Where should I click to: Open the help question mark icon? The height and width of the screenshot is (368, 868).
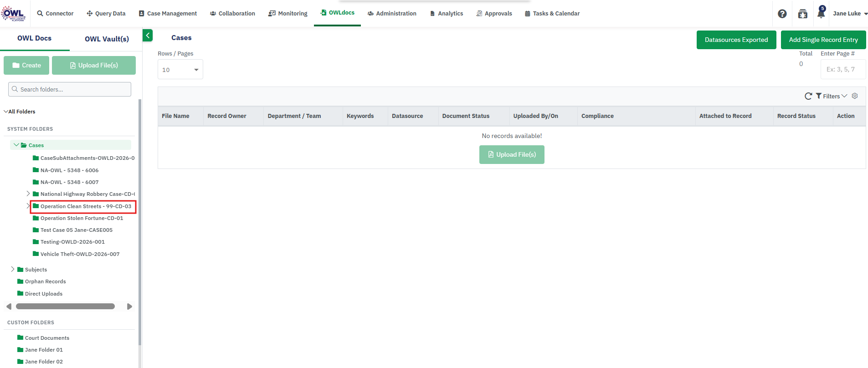(x=782, y=14)
